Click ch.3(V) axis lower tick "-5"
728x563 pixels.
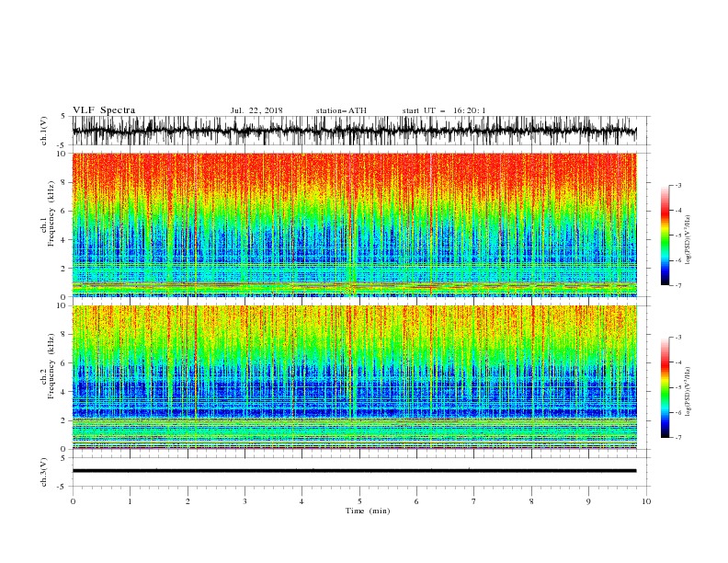[x=63, y=487]
